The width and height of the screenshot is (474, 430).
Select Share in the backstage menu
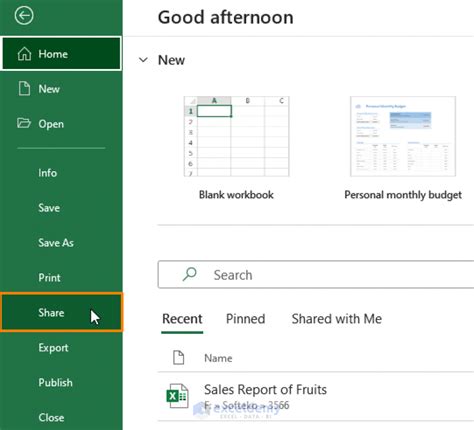[x=61, y=312]
